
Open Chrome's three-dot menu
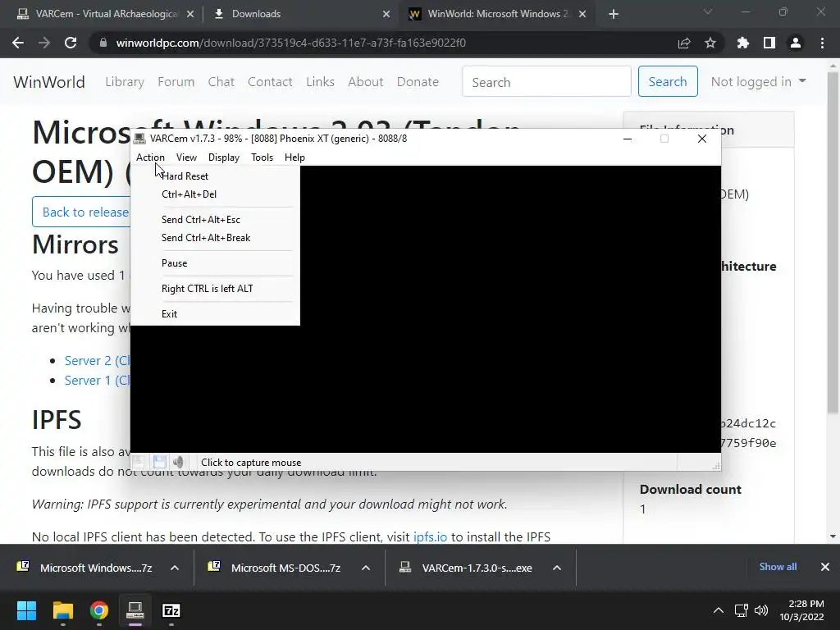(x=822, y=43)
